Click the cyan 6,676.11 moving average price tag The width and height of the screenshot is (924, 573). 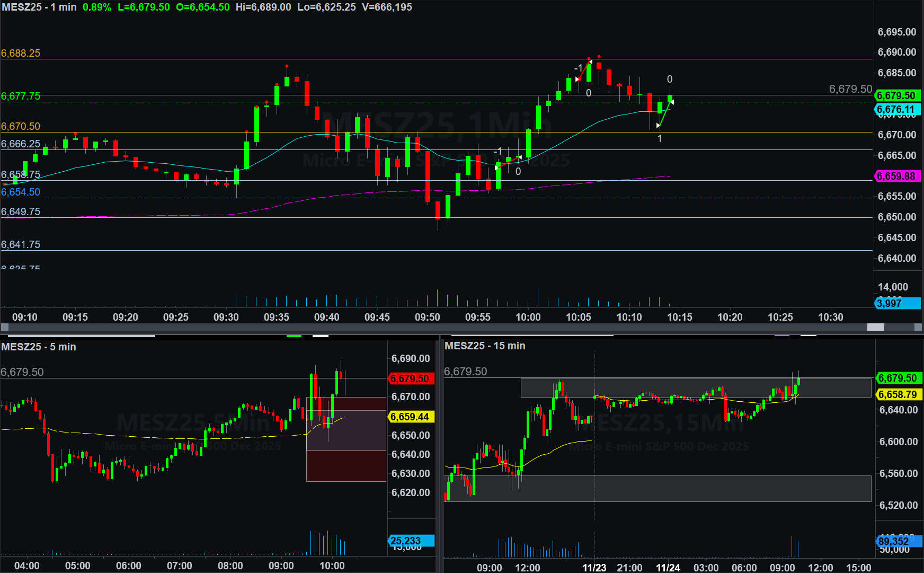coord(897,110)
